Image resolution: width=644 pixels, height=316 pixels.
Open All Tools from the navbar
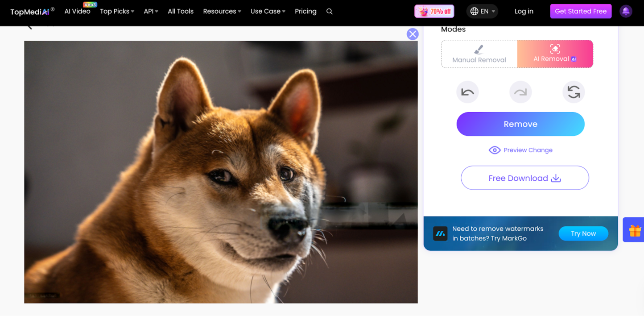pyautogui.click(x=180, y=12)
